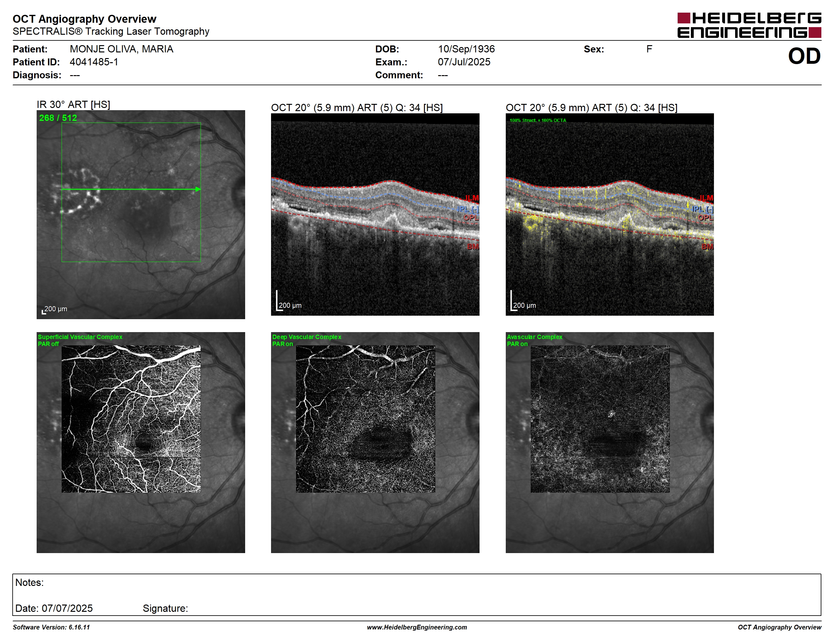
Task: Click Software Version: 6.16.11 text
Action: click(51, 627)
